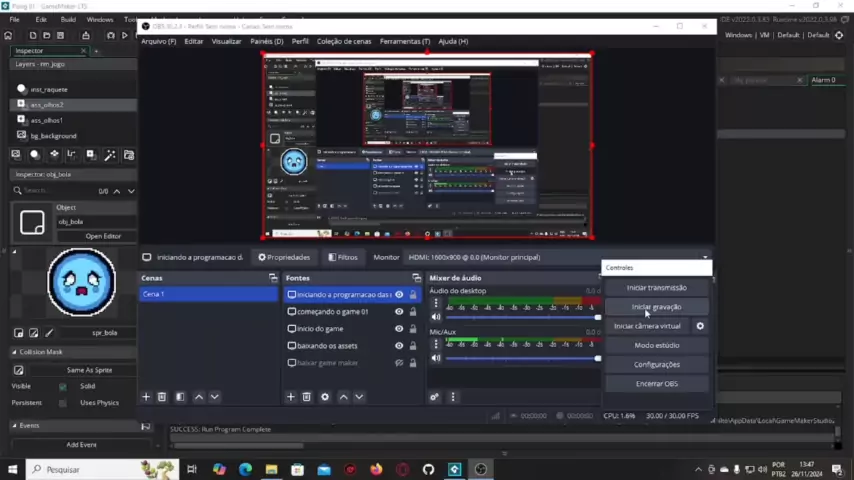Unlock the 'inicio do game' source
Screen dimensions: 854x480
[x=413, y=329]
